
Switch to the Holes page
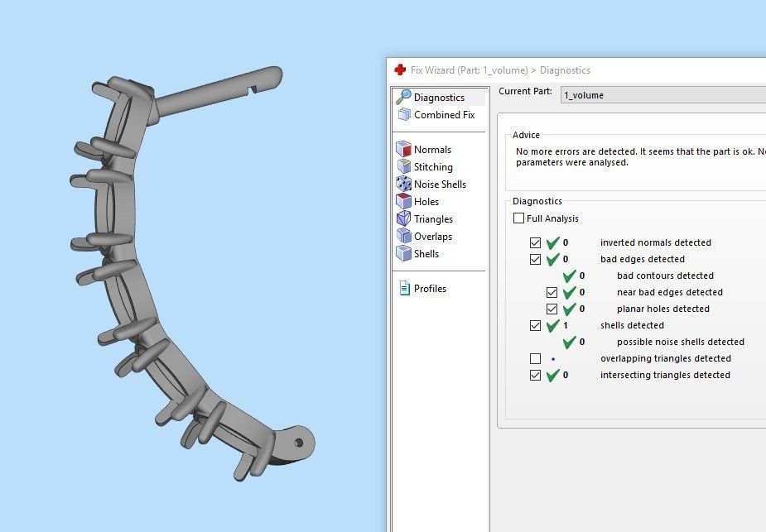coord(426,202)
